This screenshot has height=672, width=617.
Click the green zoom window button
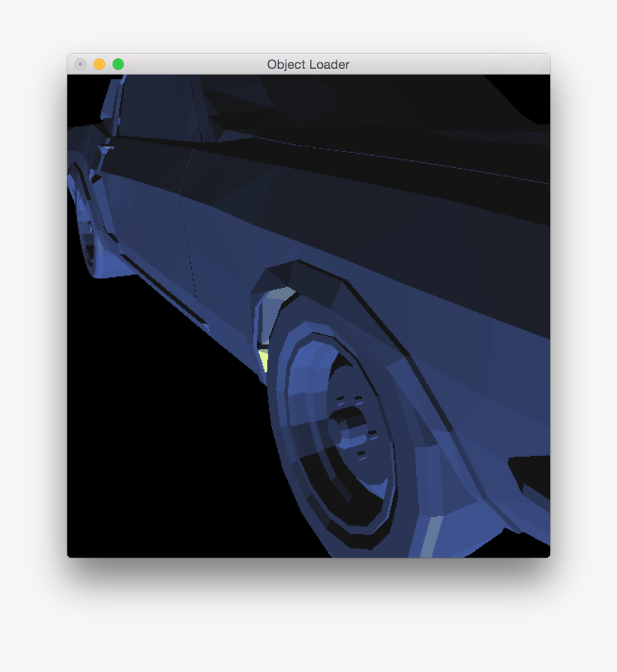click(118, 64)
